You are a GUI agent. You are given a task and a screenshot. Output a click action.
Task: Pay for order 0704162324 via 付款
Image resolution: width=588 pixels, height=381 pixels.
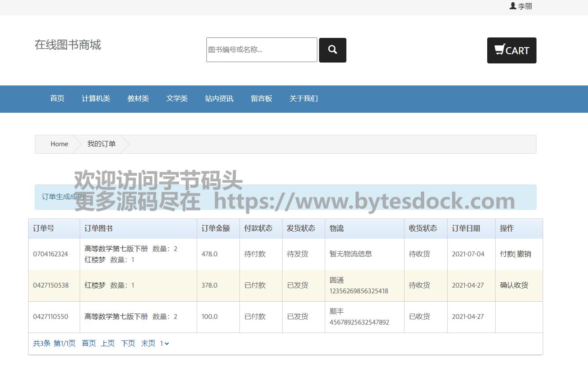(507, 254)
